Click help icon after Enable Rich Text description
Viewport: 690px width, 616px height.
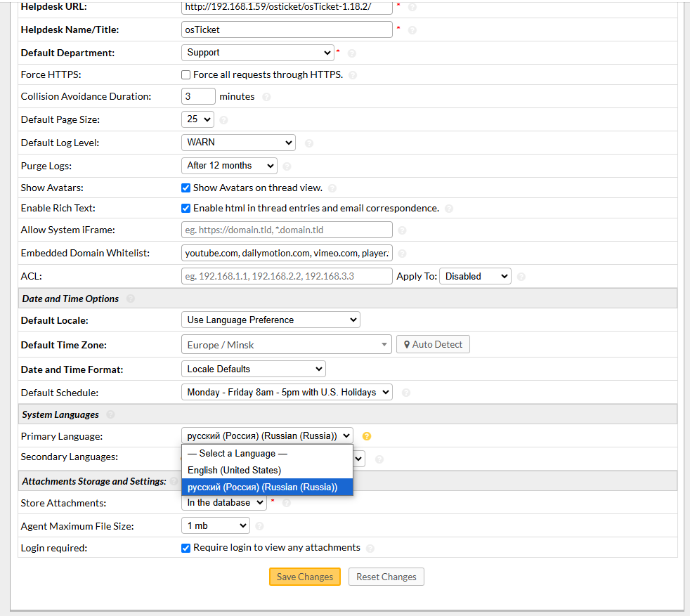click(x=449, y=209)
